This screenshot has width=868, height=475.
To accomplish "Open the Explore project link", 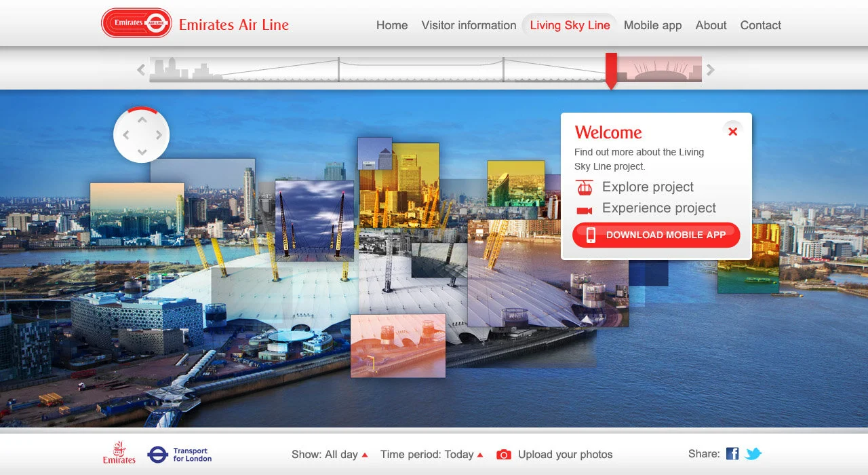I will coord(648,187).
